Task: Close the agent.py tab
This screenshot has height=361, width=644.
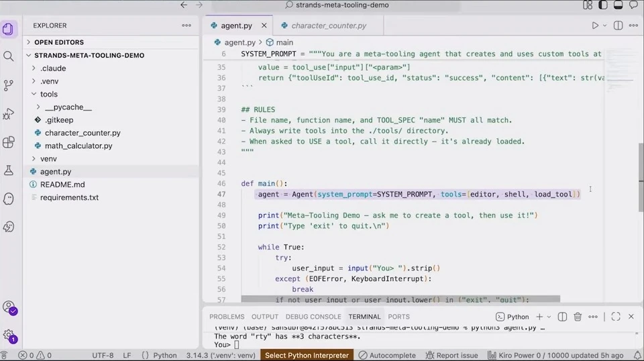Action: point(264,25)
